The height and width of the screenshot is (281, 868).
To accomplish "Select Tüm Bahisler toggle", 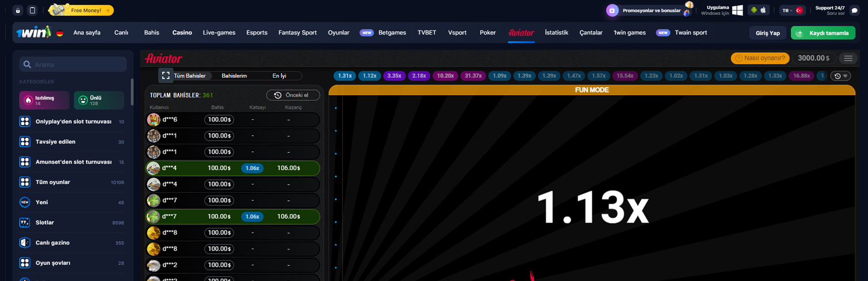I will [x=189, y=76].
